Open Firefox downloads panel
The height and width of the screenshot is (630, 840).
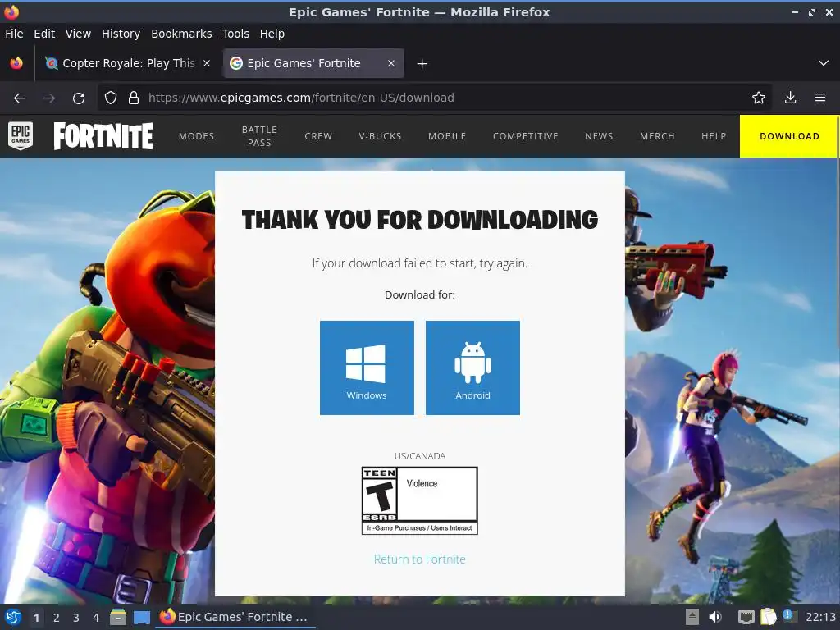(790, 98)
